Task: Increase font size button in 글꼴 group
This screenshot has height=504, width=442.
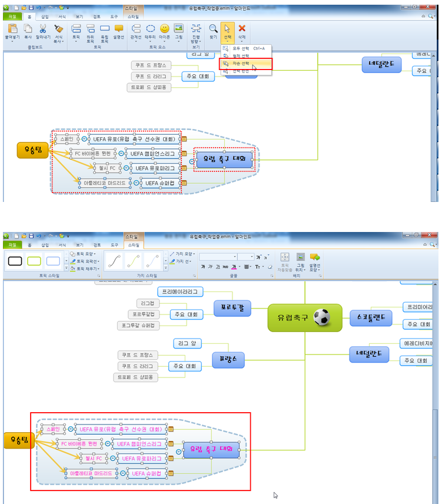Action: pos(258,257)
